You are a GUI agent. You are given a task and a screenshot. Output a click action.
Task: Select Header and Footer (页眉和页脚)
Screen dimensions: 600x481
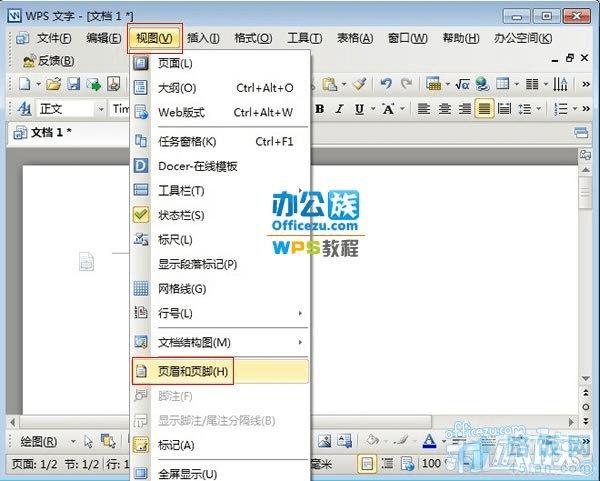click(220, 371)
